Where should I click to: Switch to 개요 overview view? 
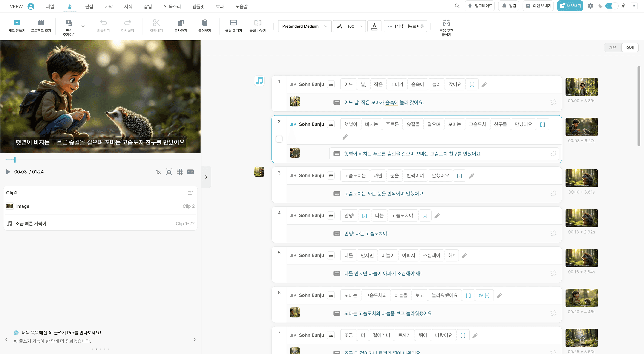click(x=612, y=47)
